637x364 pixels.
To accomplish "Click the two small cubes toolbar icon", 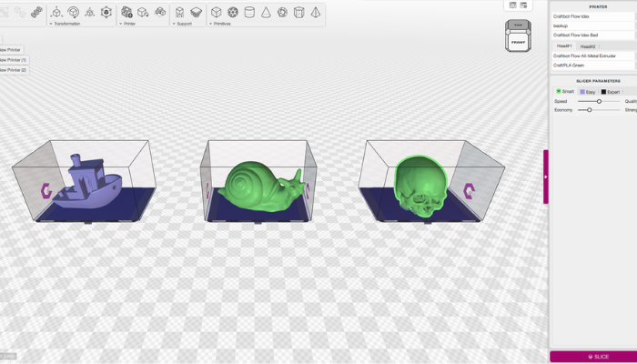I will (x=20, y=12).
